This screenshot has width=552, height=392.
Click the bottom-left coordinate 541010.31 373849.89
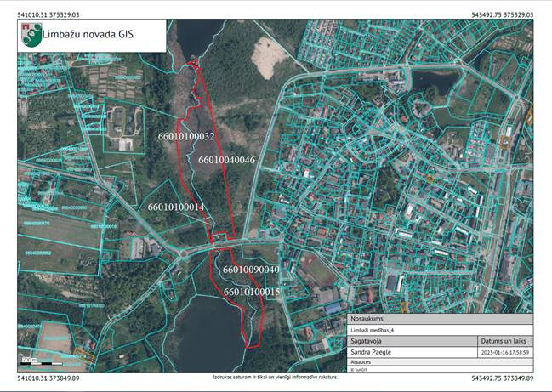48,378
